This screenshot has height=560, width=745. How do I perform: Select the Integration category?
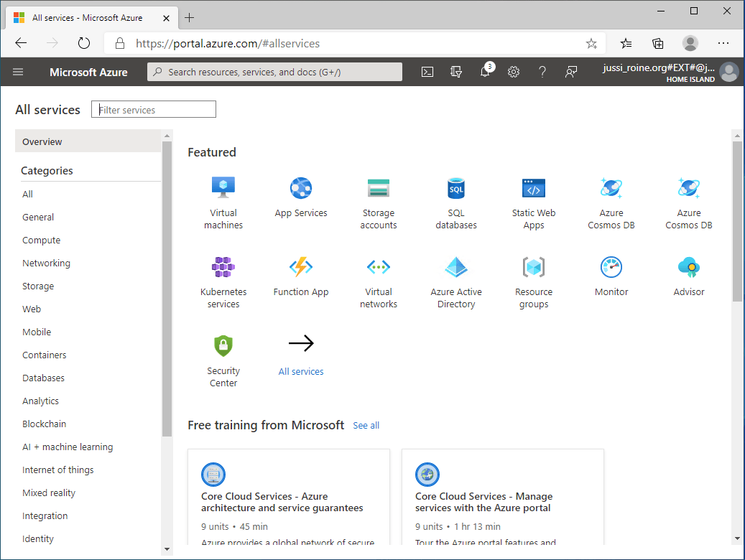click(45, 515)
